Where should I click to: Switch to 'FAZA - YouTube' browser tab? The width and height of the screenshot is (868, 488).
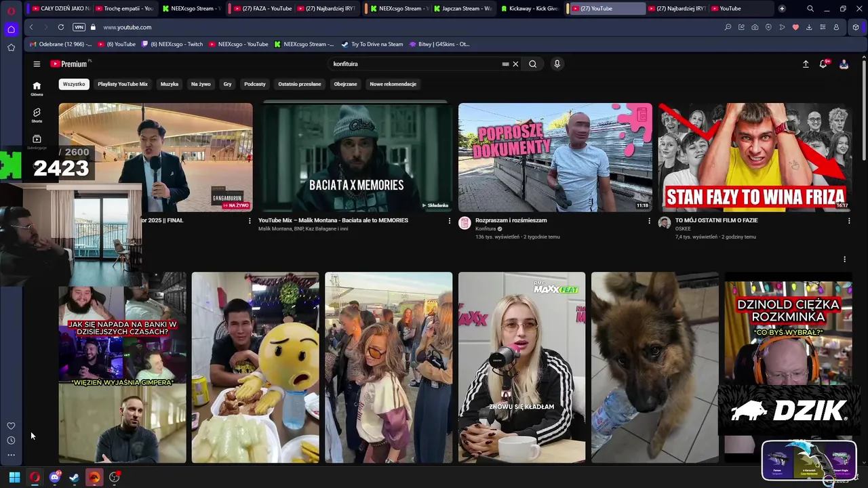coord(261,9)
